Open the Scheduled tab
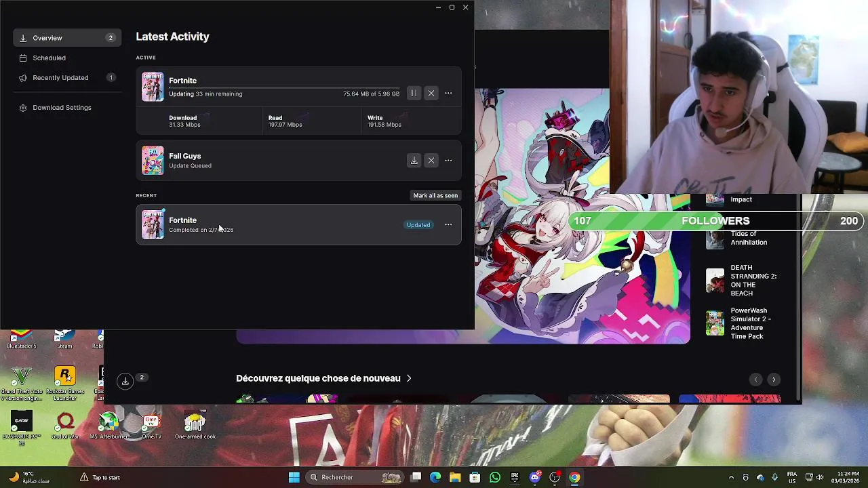This screenshot has width=868, height=488. coord(67,58)
